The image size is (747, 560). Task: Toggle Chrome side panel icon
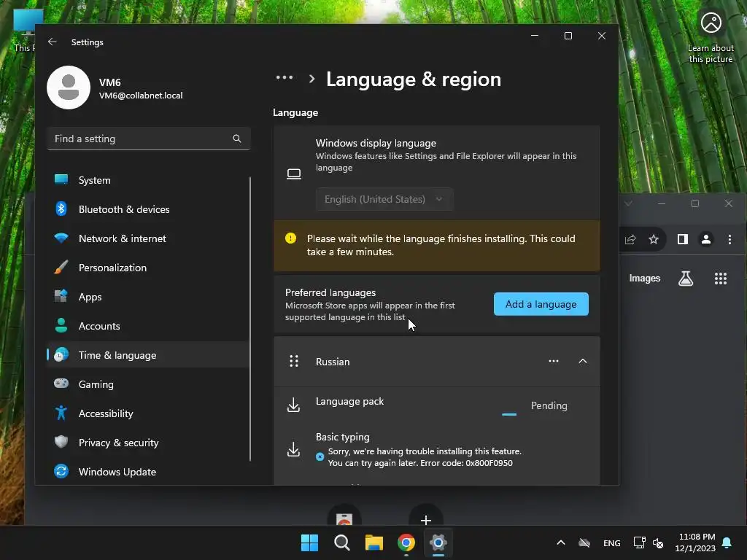pyautogui.click(x=683, y=239)
